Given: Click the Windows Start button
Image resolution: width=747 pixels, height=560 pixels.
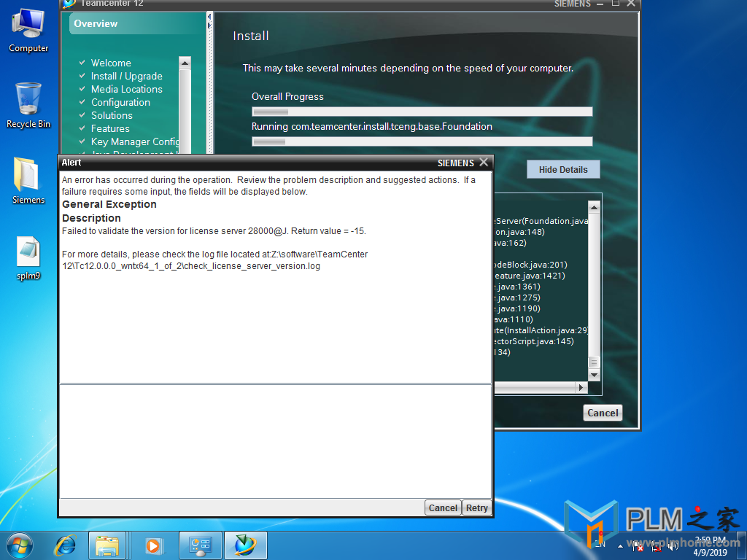Looking at the screenshot, I should (19, 545).
